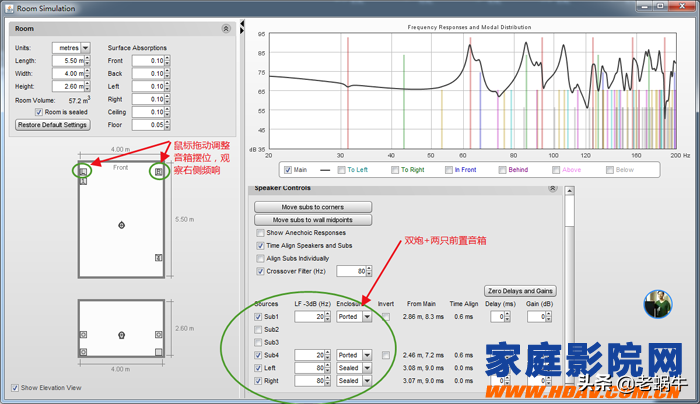Viewport: 700px width, 404px height.
Task: Collapse the Speaker Controls panel chevron
Action: (553, 188)
